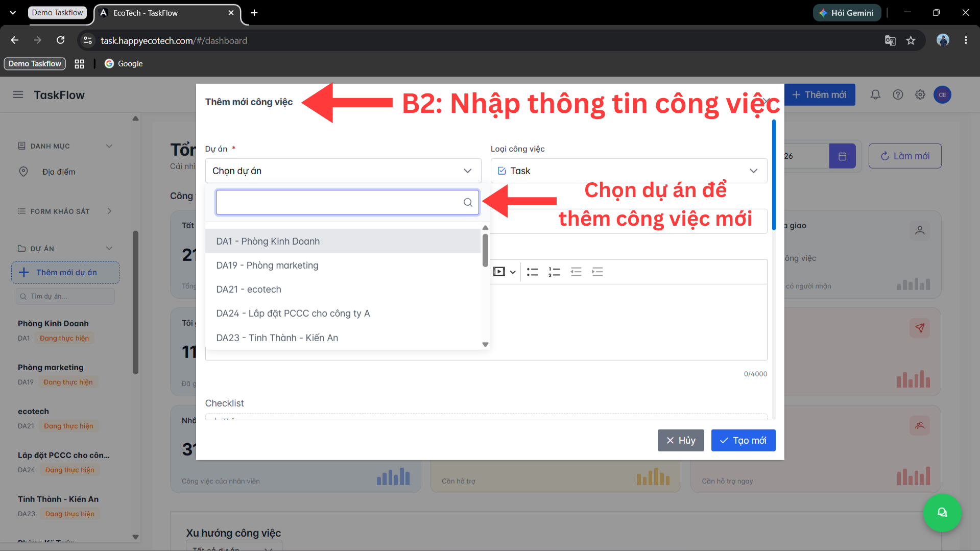The height and width of the screenshot is (551, 980).
Task: Open the Phòng marketing project in sidebar
Action: (x=51, y=368)
